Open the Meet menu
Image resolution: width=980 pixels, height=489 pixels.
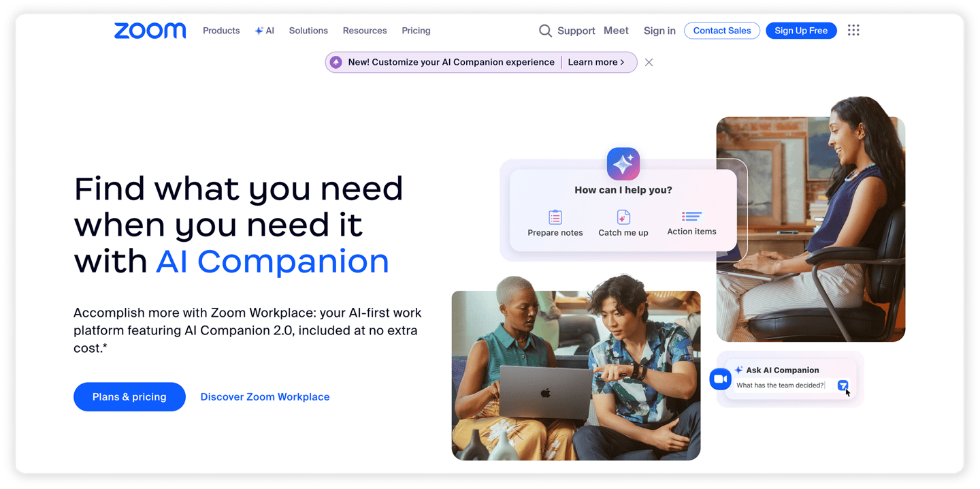(x=616, y=31)
